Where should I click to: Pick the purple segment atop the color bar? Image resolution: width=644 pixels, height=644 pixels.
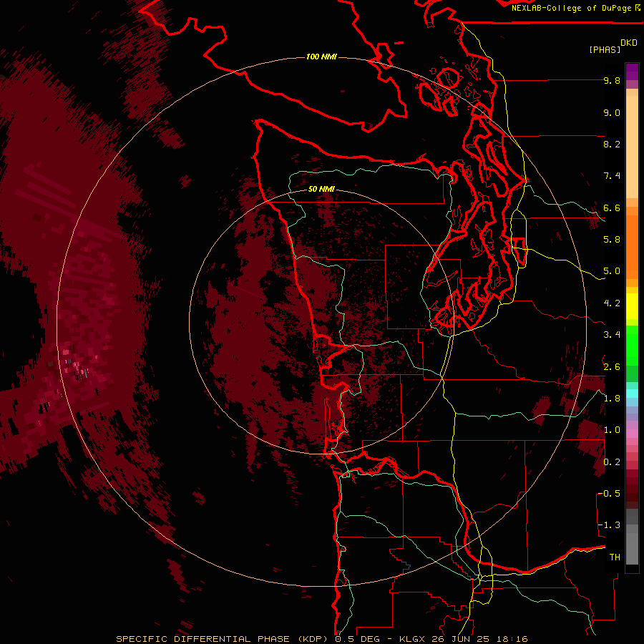pyautogui.click(x=632, y=72)
